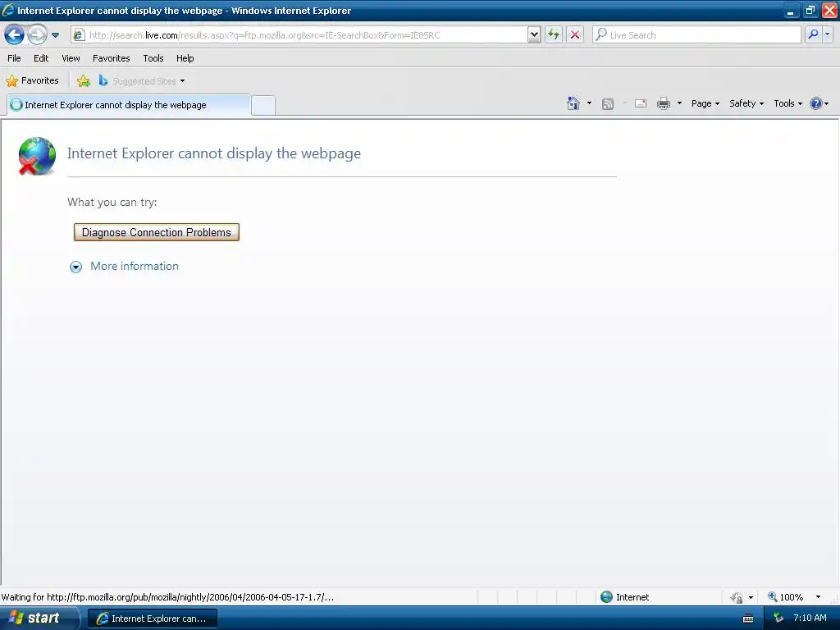Image resolution: width=840 pixels, height=630 pixels.
Task: Click the Internet Explorer title bar icon
Action: (x=8, y=10)
